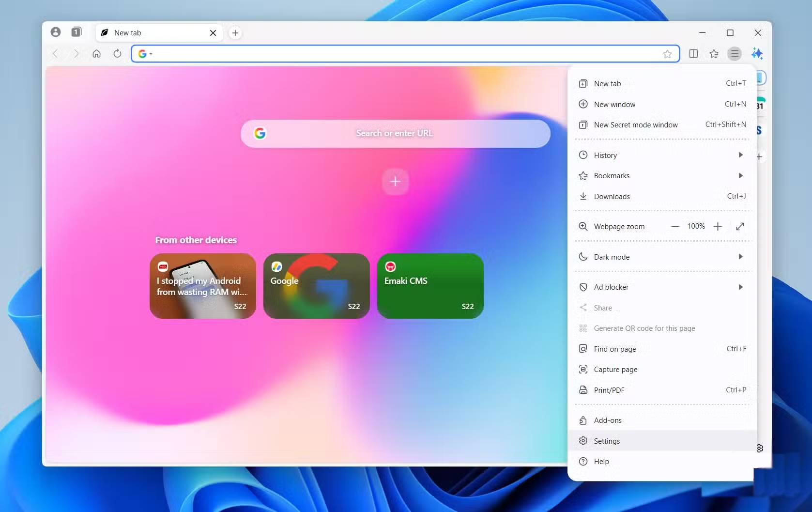Toggle the split view icon

coord(693,54)
